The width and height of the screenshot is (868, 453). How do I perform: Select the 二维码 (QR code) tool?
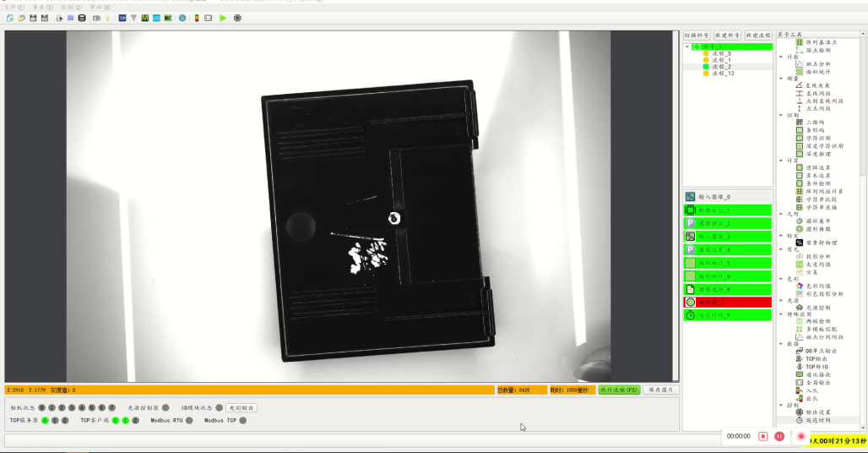pyautogui.click(x=811, y=123)
